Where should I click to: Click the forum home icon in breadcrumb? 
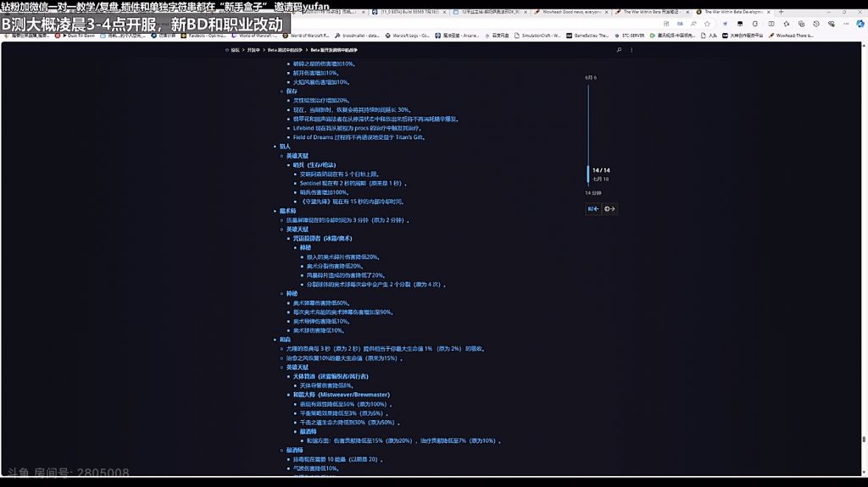click(227, 50)
